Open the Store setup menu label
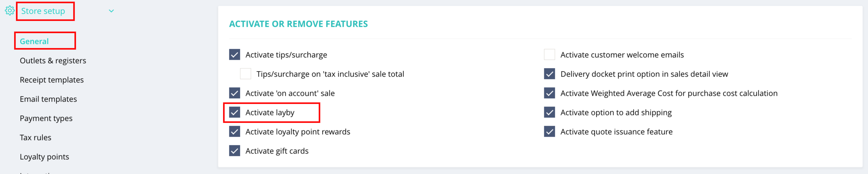 [x=43, y=11]
